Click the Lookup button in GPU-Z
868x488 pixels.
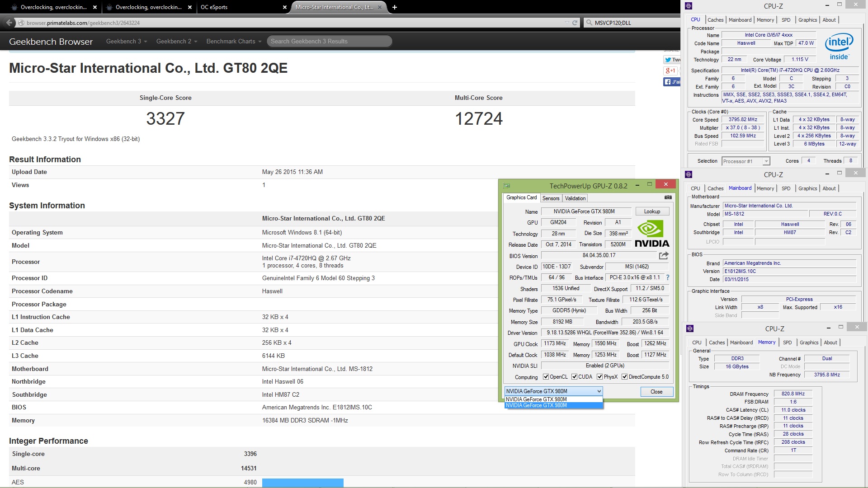tap(652, 211)
